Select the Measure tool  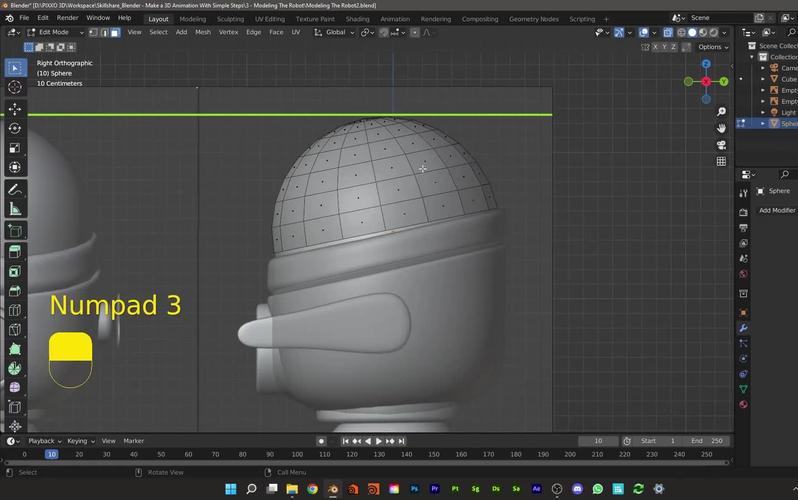pyautogui.click(x=15, y=209)
